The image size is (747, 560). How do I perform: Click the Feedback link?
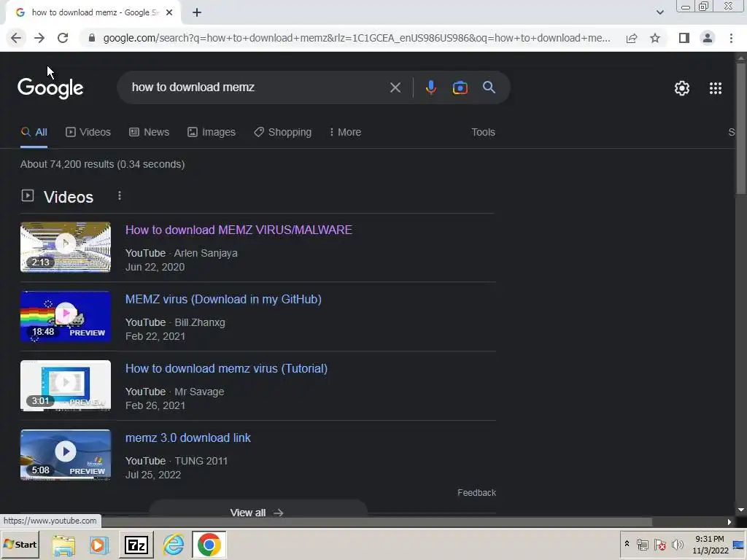(476, 493)
